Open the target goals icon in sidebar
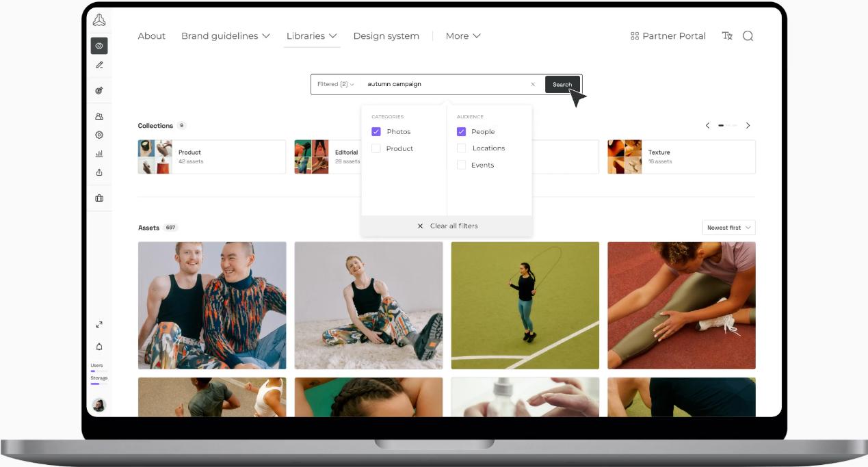The image size is (868, 467). click(99, 90)
